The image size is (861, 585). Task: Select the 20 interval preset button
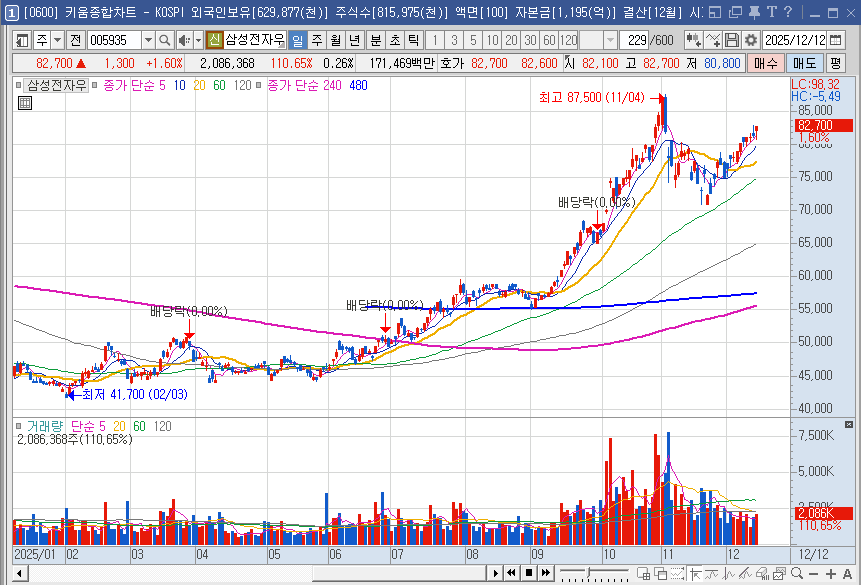[511, 40]
